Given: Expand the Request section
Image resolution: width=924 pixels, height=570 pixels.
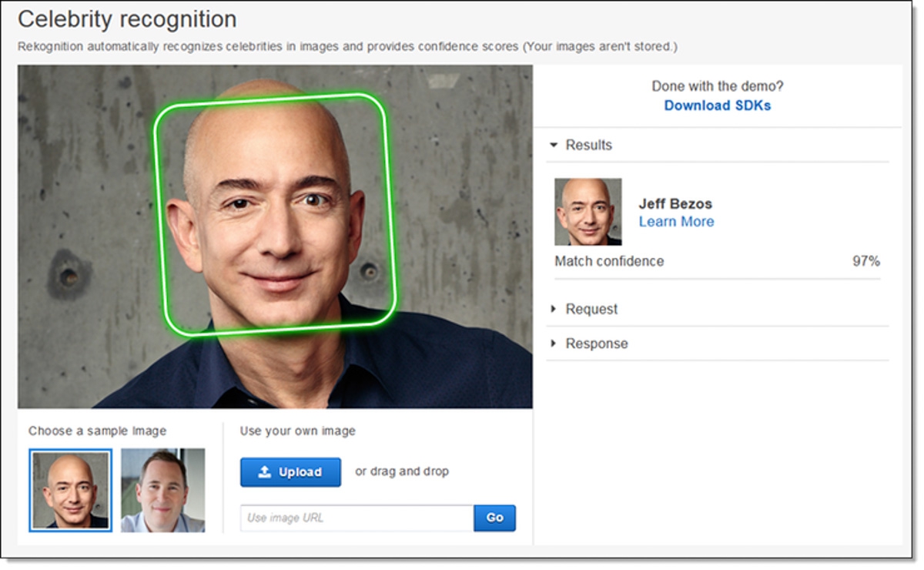Looking at the screenshot, I should click(x=554, y=309).
